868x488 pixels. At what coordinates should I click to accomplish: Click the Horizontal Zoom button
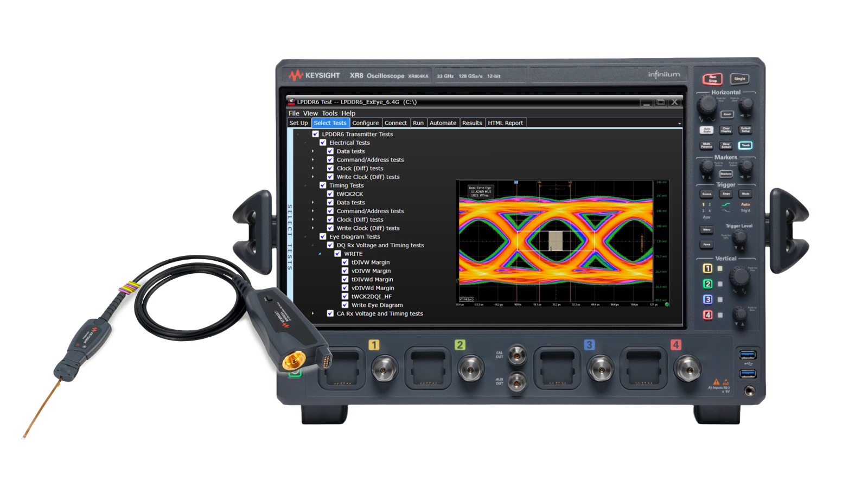point(727,114)
